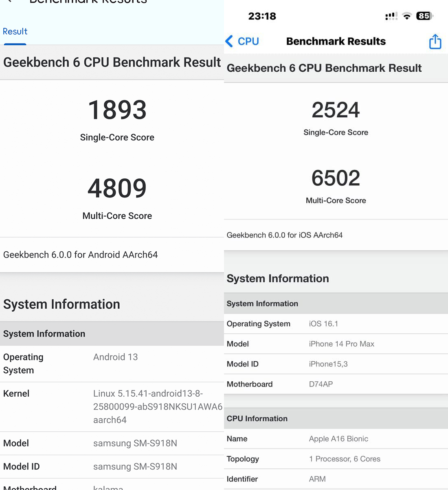Select the 4809 multi-core score
Screen dimensions: 448x490
117,188
